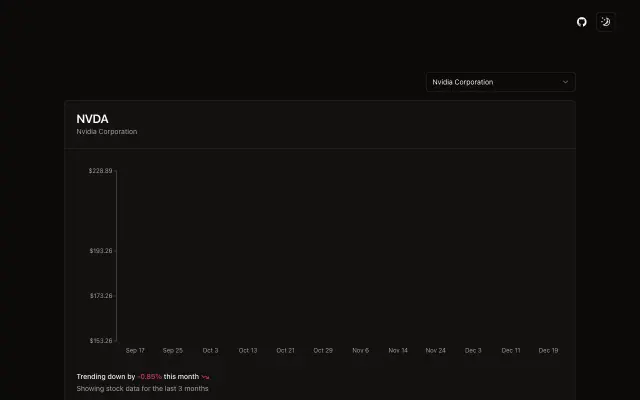Click the Sep 17 date label
The image size is (640, 400).
135,350
